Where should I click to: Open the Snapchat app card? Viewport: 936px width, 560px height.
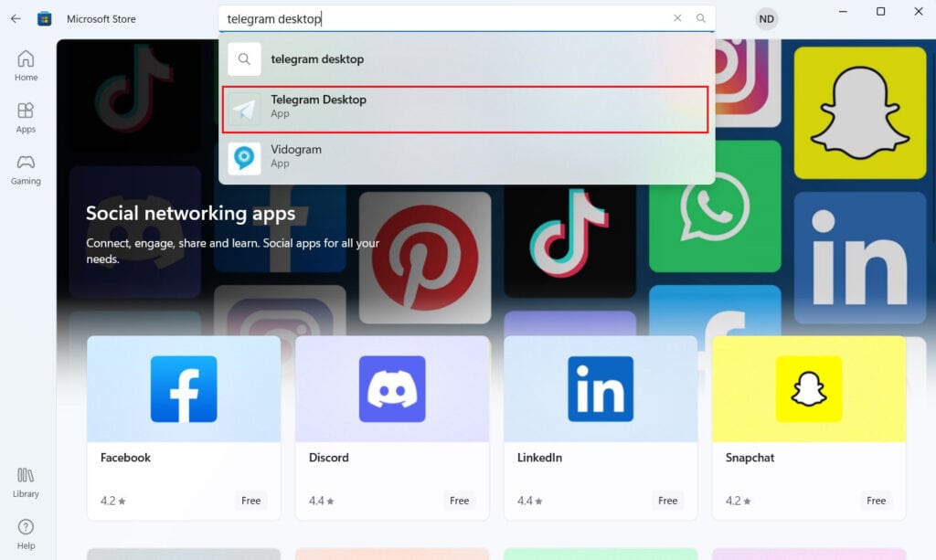[809, 428]
